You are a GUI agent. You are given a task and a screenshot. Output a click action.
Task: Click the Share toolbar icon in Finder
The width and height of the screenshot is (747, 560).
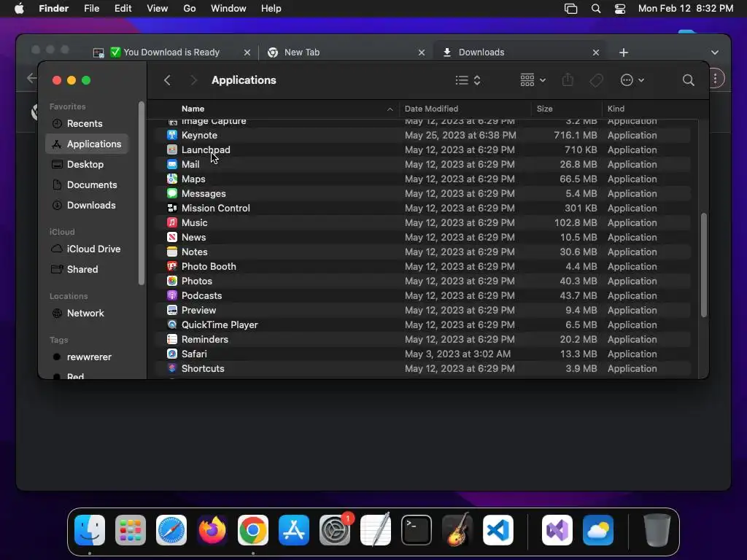pos(568,80)
